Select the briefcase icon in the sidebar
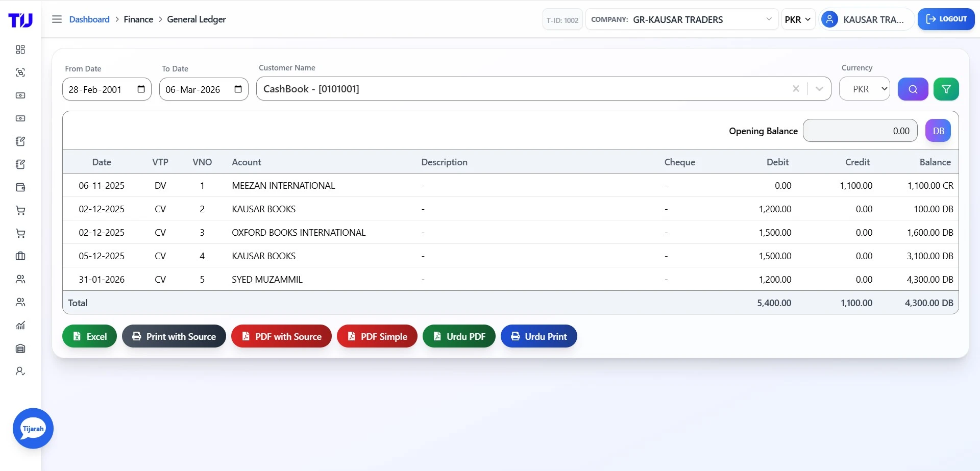Image resolution: width=980 pixels, height=471 pixels. pyautogui.click(x=20, y=256)
